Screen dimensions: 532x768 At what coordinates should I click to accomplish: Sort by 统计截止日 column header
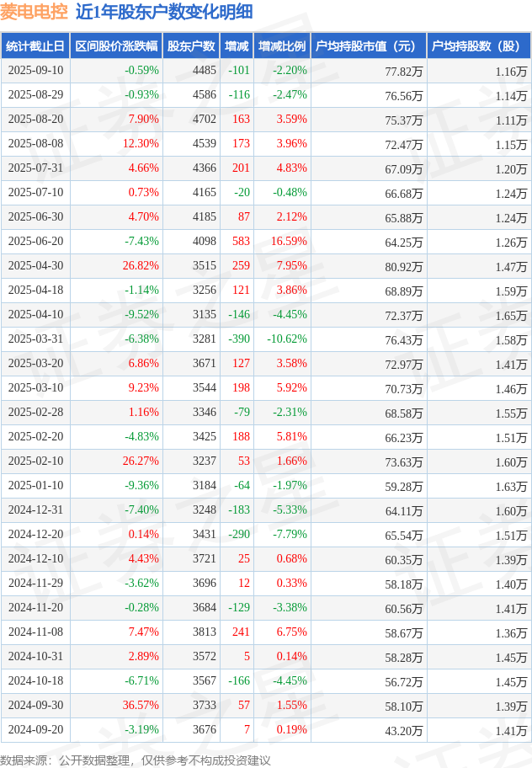(x=35, y=46)
